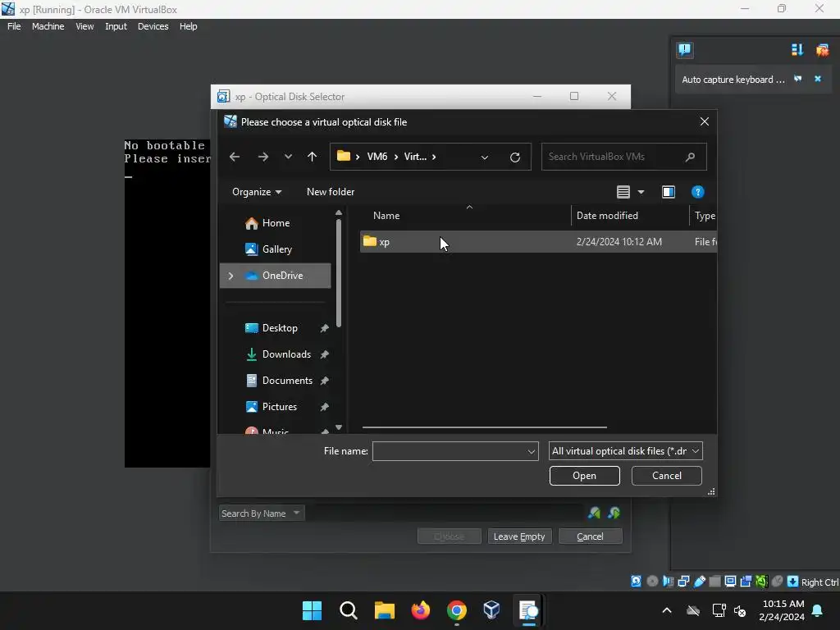Select Home in the navigation pane
Image resolution: width=840 pixels, height=630 pixels.
coord(276,223)
